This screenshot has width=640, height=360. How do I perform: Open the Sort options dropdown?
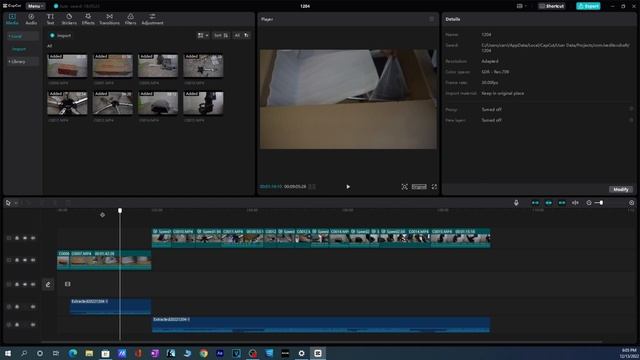[221, 36]
